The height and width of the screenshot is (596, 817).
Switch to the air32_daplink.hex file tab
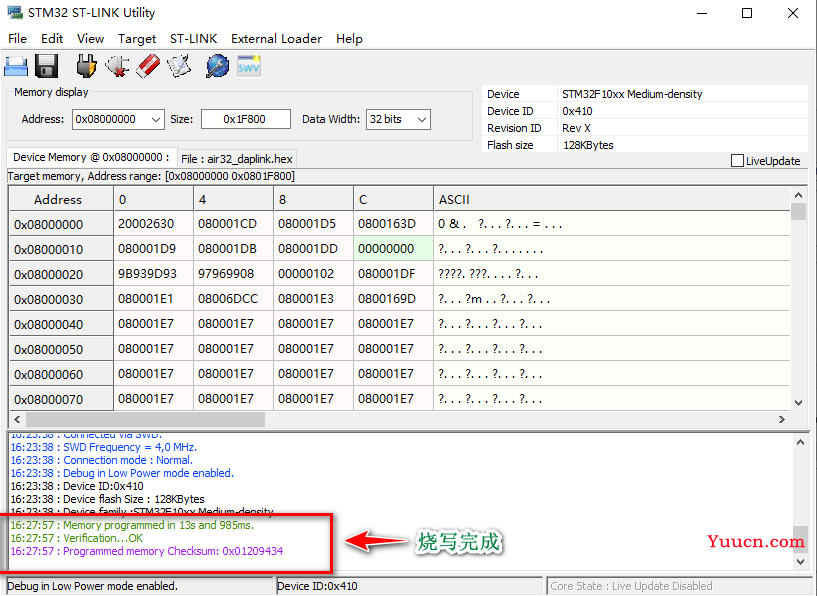click(x=237, y=159)
